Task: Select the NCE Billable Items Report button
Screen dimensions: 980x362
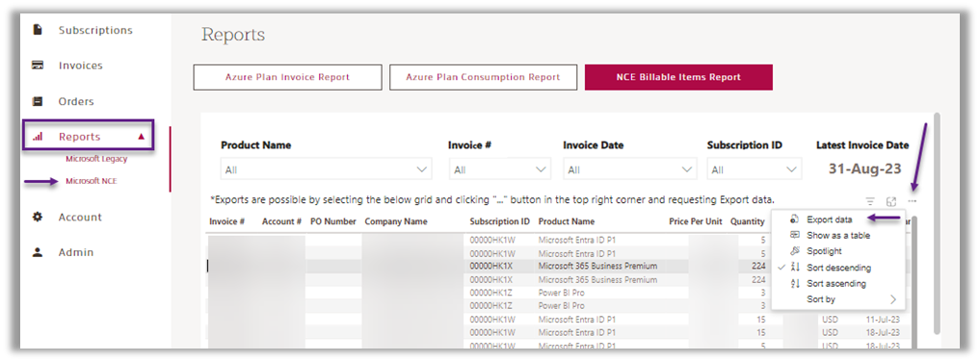Action: coord(678,77)
